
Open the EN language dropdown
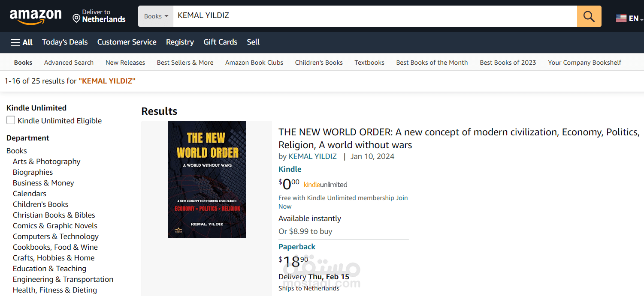tap(636, 18)
